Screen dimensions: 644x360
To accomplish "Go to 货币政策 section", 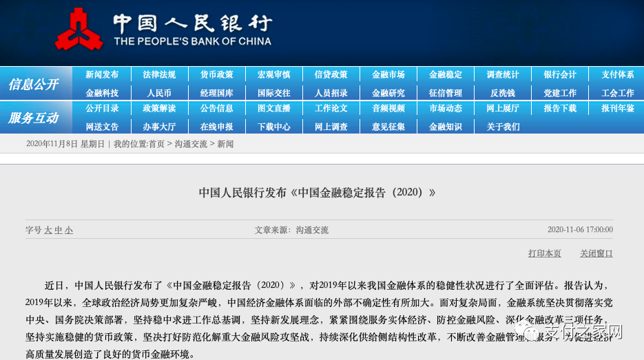I will point(216,75).
